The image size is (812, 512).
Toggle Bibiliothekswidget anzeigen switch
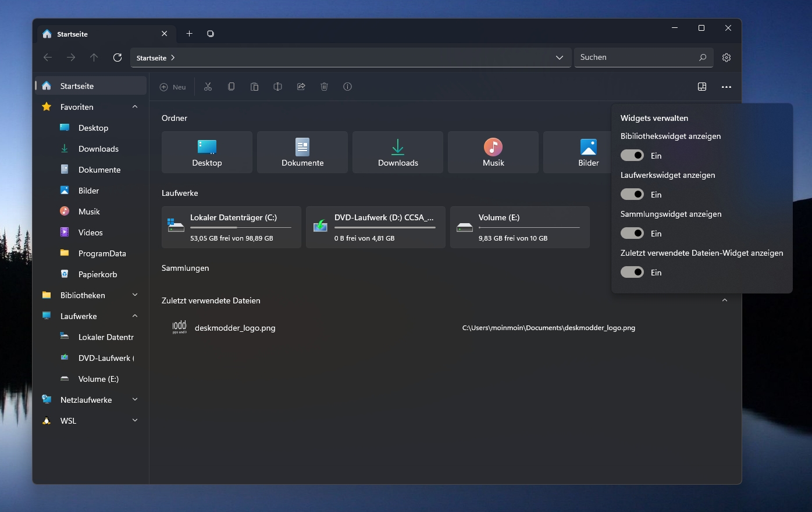point(632,156)
